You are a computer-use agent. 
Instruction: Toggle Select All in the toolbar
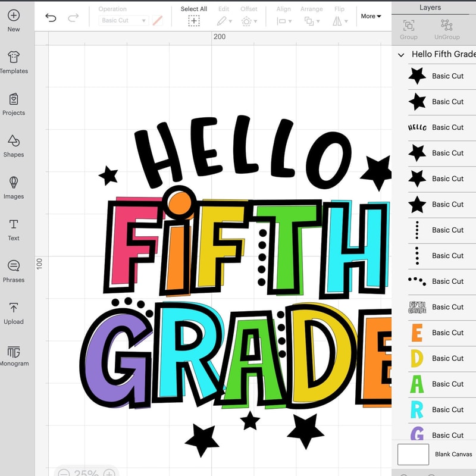[193, 21]
